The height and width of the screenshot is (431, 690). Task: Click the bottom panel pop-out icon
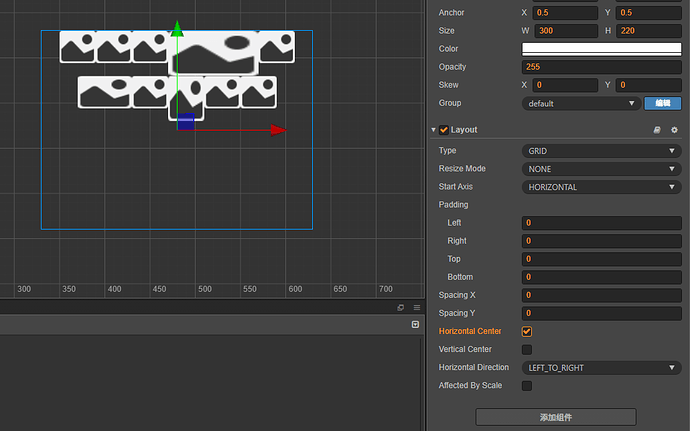(400, 307)
